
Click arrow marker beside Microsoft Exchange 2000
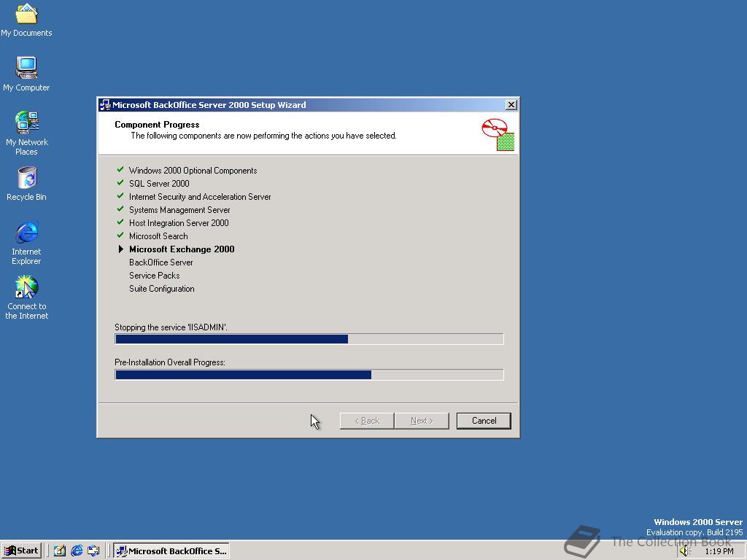point(120,249)
